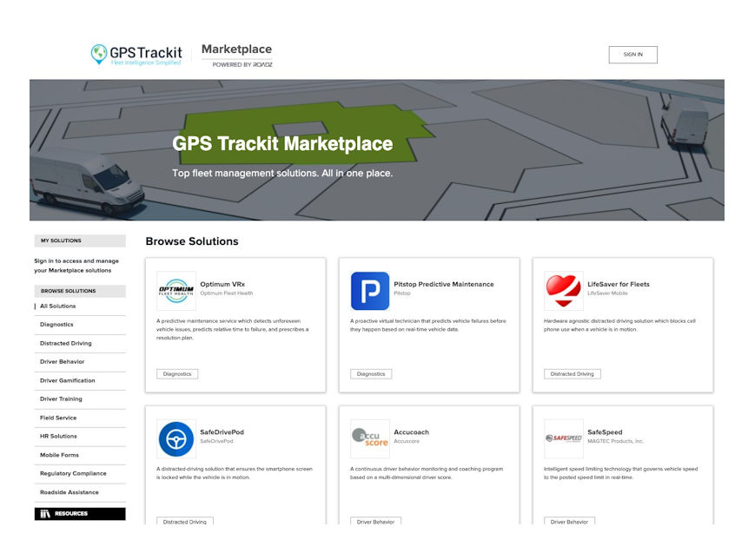This screenshot has height=560, width=748.
Task: Click Distracted Driving tag on LifeSaver card
Action: tap(572, 374)
